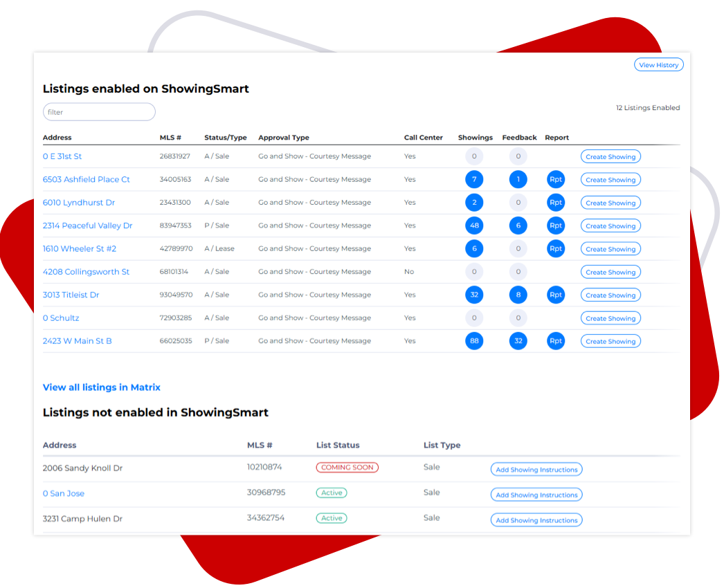The image size is (724, 588).
Task: Open Rpt report for 6503 Ashfield Place Ct
Action: tap(556, 180)
